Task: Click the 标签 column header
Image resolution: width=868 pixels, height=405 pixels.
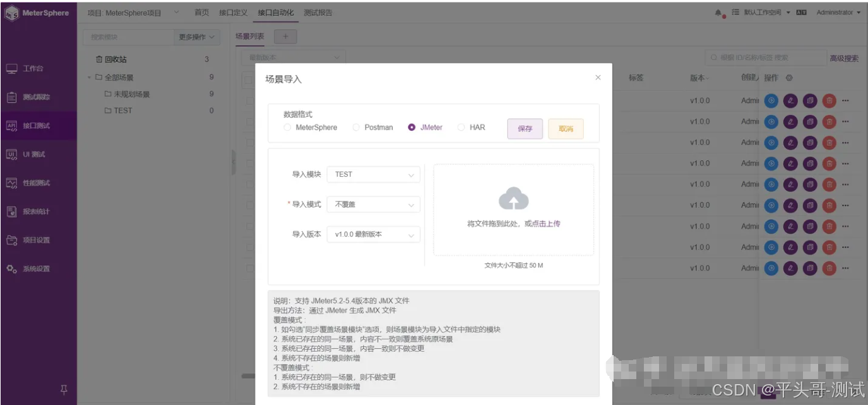Action: tap(636, 78)
